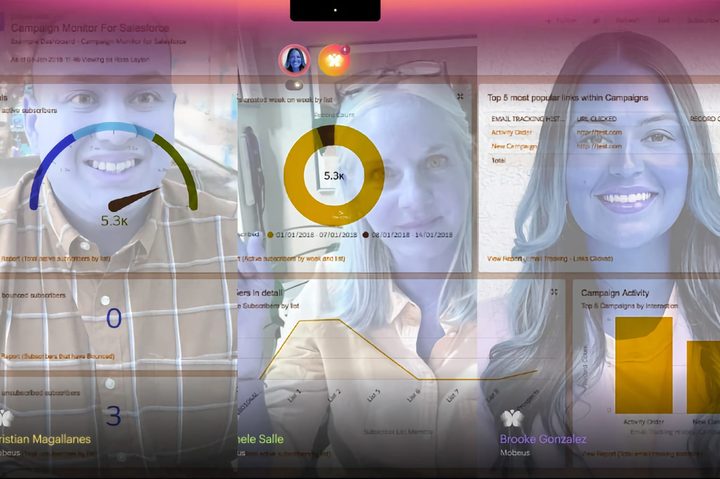The image size is (720, 479).
Task: Open report Subscribers that have Bounced
Action: click(57, 356)
